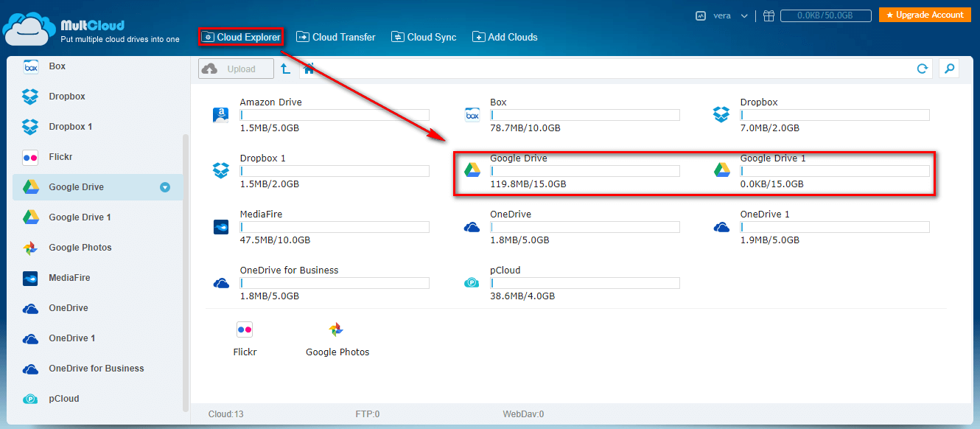Click the traffic usage bar 0.0KB/50.0GB
This screenshot has width=980, height=429.
tap(826, 15)
